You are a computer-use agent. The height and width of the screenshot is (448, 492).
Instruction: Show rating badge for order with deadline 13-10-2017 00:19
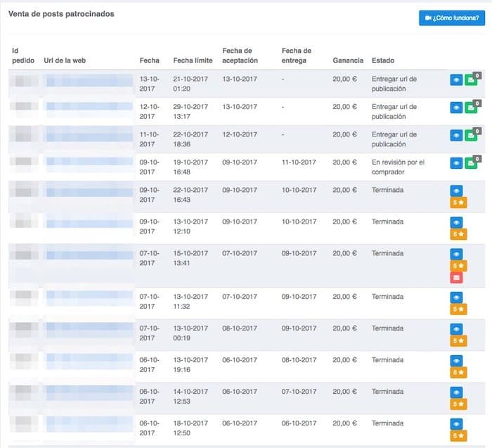[x=458, y=340]
